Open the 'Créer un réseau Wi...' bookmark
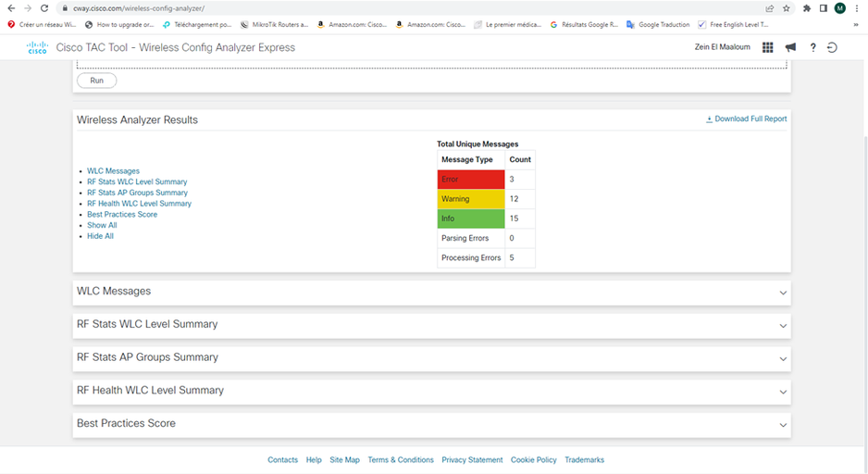The width and height of the screenshot is (868, 474). pos(42,24)
